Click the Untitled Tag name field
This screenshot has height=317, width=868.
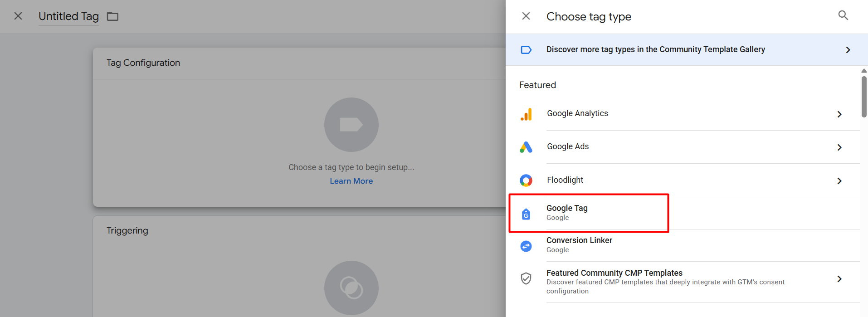coord(68,16)
